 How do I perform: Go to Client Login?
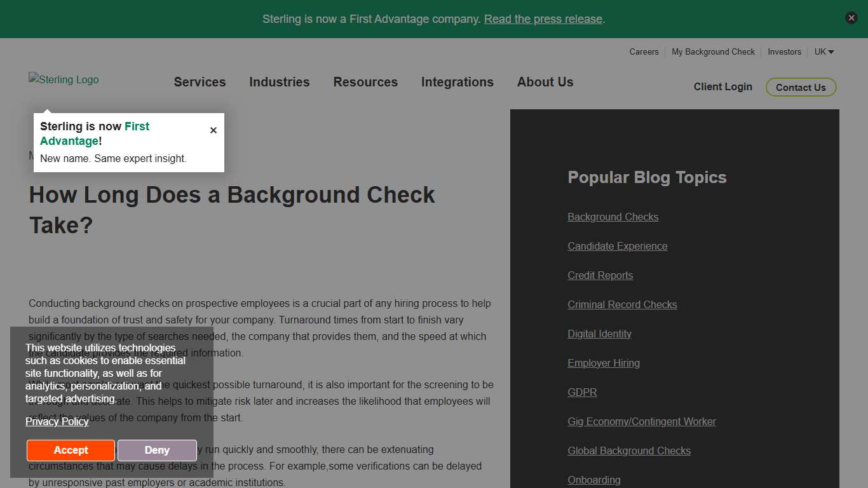coord(723,86)
